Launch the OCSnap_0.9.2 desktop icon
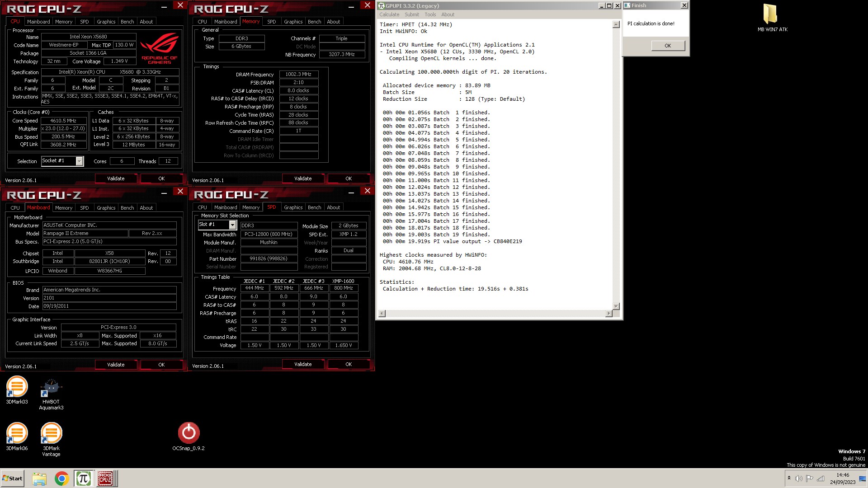Viewport: 868px width, 488px height. click(x=189, y=436)
